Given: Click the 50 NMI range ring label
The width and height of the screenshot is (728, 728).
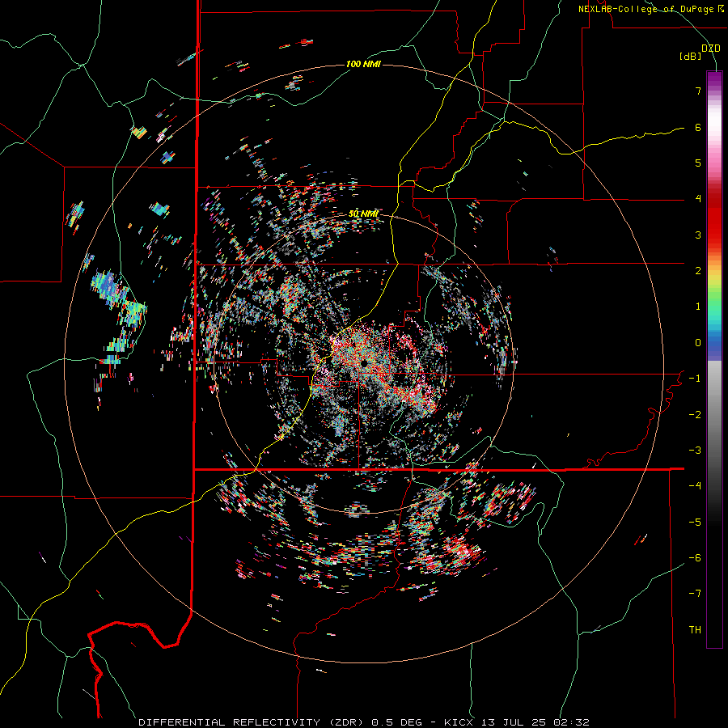Looking at the screenshot, I should pyautogui.click(x=363, y=214).
